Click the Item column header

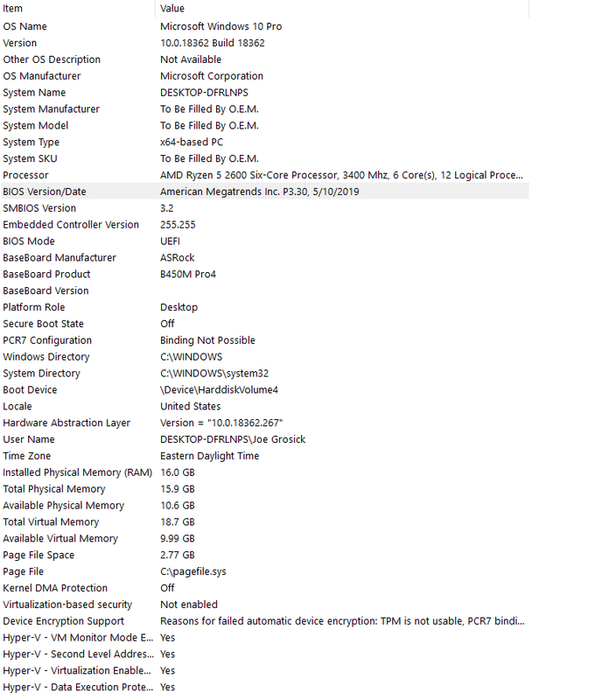point(78,9)
